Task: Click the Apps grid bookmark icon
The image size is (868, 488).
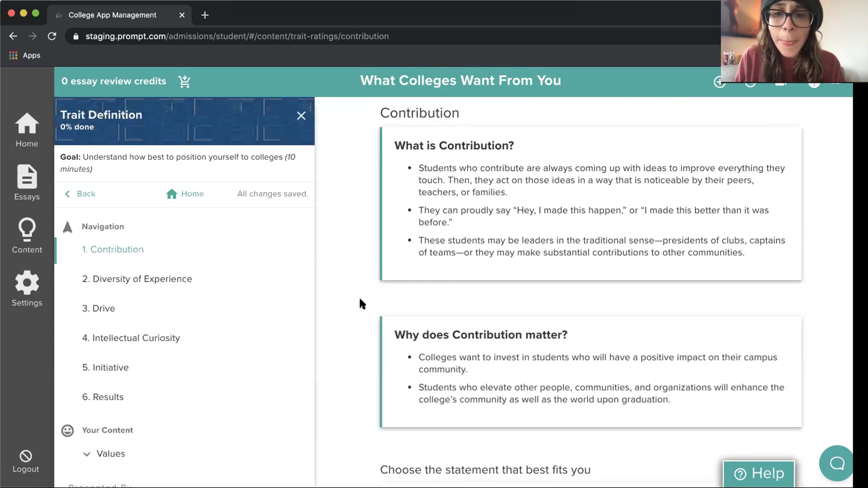Action: (13, 55)
